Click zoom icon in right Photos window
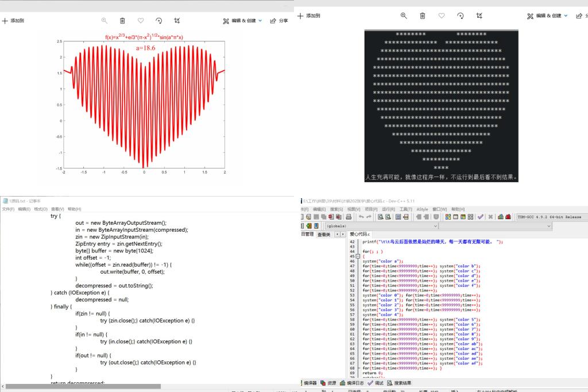The image size is (588, 392). (404, 16)
